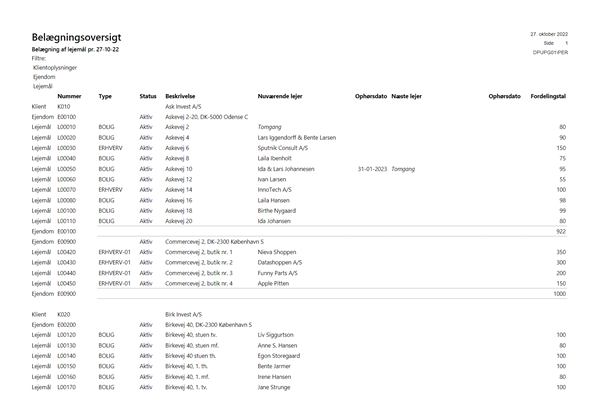This screenshot has width=601, height=393.
Task: Select tenant 'Laila Hansen'
Action: [274, 201]
